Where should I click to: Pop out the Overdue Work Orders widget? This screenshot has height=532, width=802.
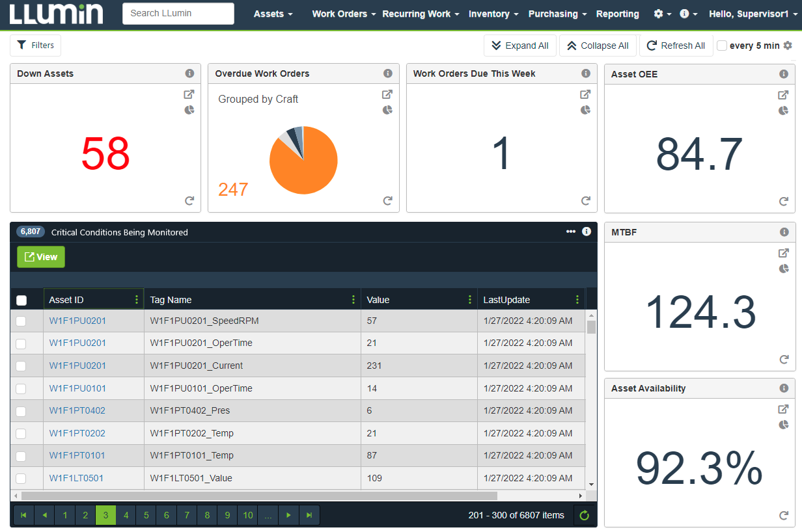point(387,94)
